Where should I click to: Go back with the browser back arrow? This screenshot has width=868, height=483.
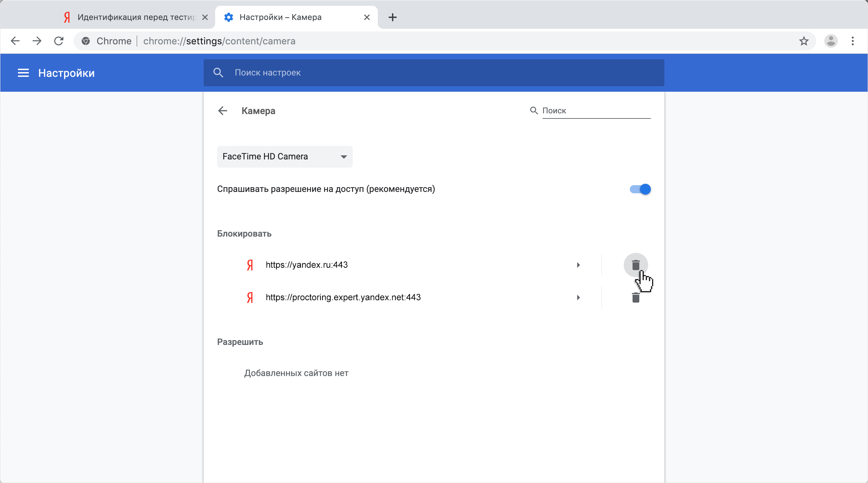click(x=15, y=41)
